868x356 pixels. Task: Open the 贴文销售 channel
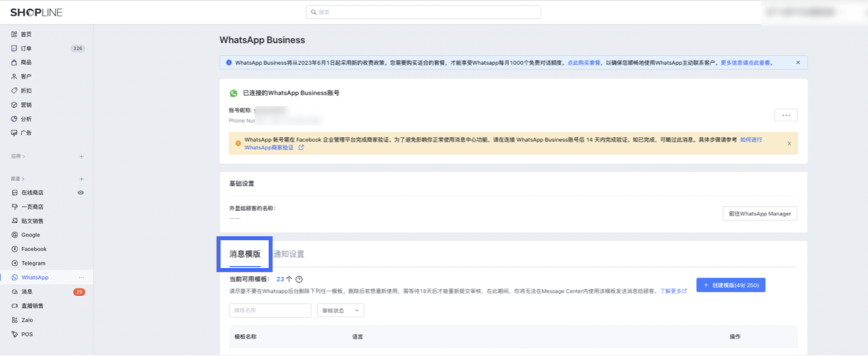pos(32,221)
